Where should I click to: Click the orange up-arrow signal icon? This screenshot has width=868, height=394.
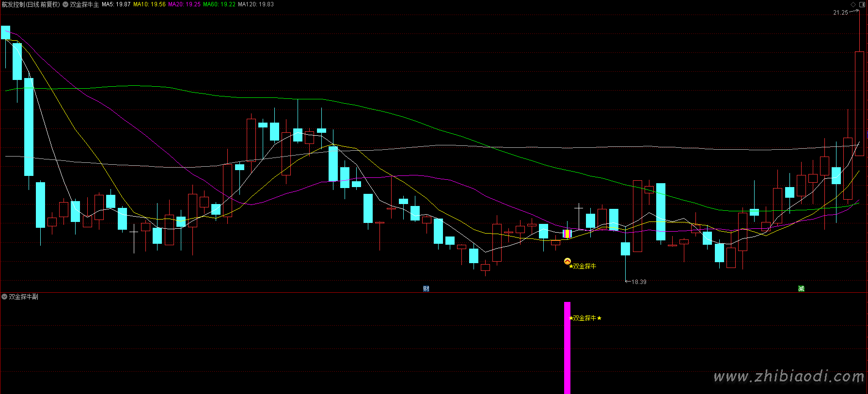click(x=568, y=262)
